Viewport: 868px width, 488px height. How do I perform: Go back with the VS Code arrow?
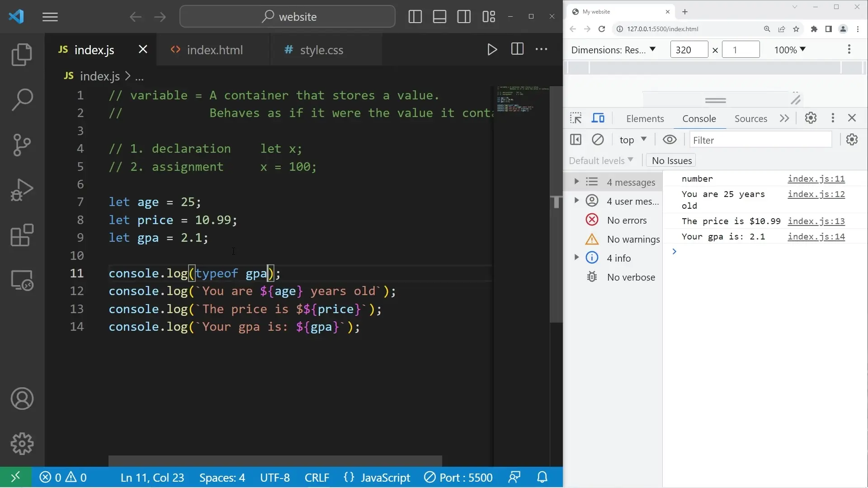click(135, 17)
